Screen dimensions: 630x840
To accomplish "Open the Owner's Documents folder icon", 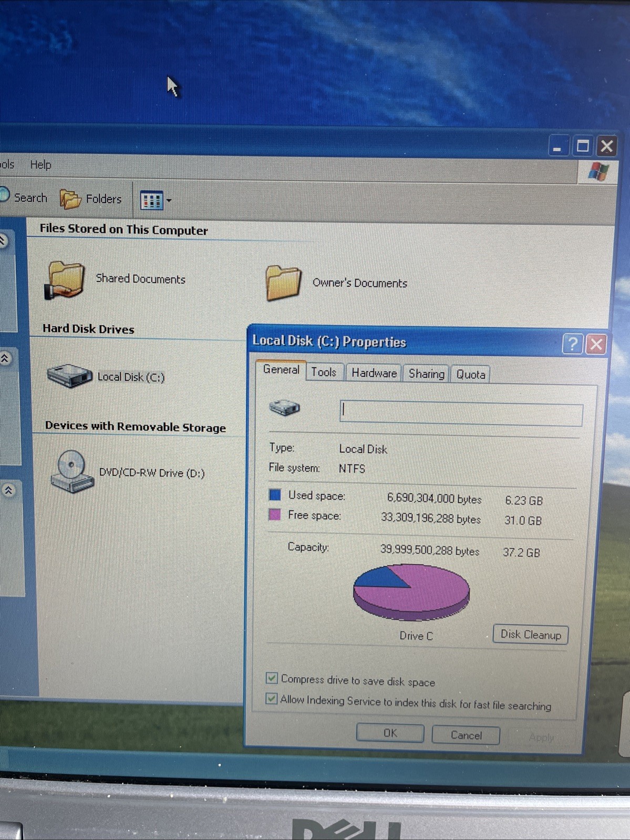I will pos(283,283).
